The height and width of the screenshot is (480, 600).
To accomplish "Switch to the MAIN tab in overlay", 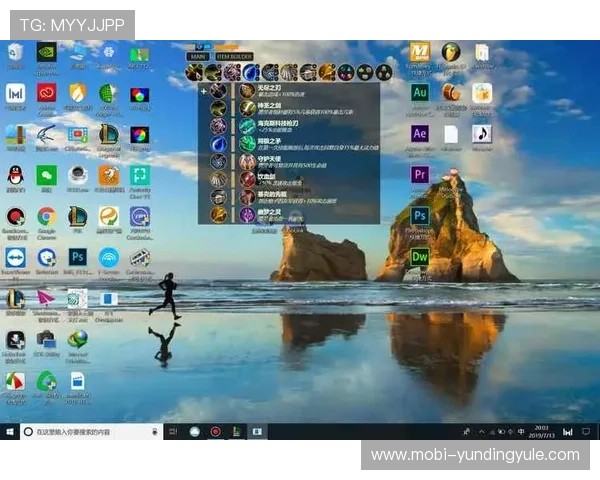I will [x=197, y=57].
